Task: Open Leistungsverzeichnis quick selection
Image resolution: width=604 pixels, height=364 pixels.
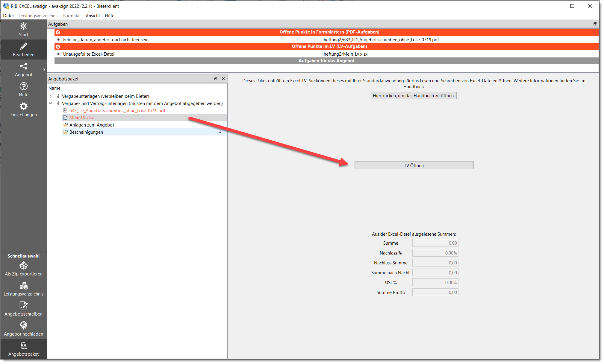Action: click(23, 289)
